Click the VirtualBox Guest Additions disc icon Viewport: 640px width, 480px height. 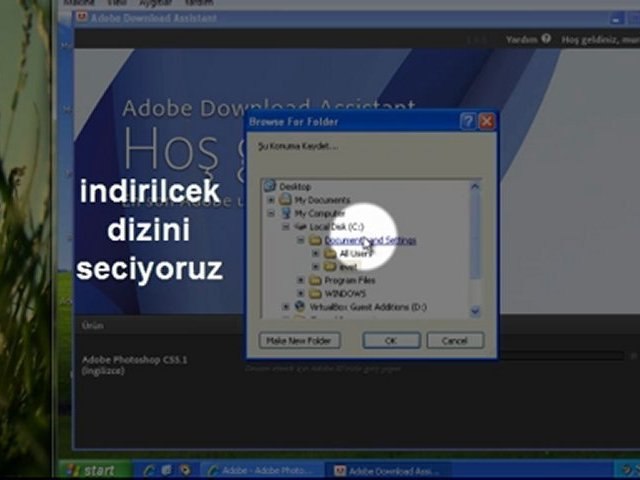(300, 307)
